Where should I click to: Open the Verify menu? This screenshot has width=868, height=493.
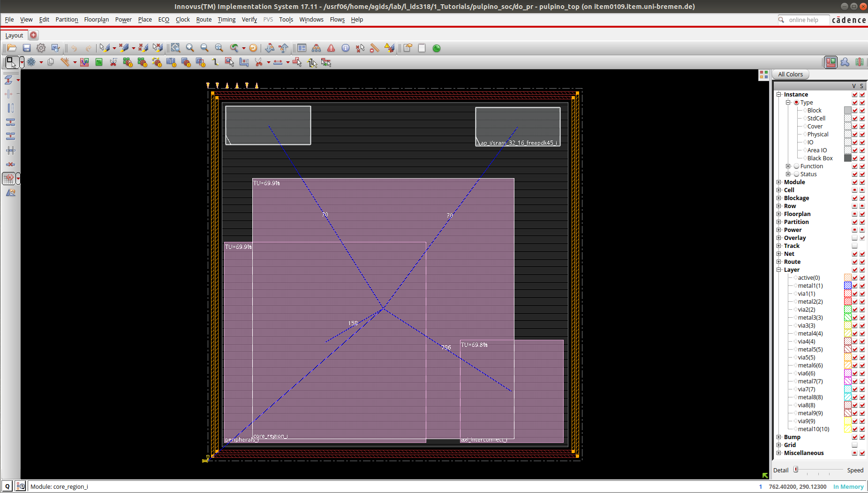point(249,19)
